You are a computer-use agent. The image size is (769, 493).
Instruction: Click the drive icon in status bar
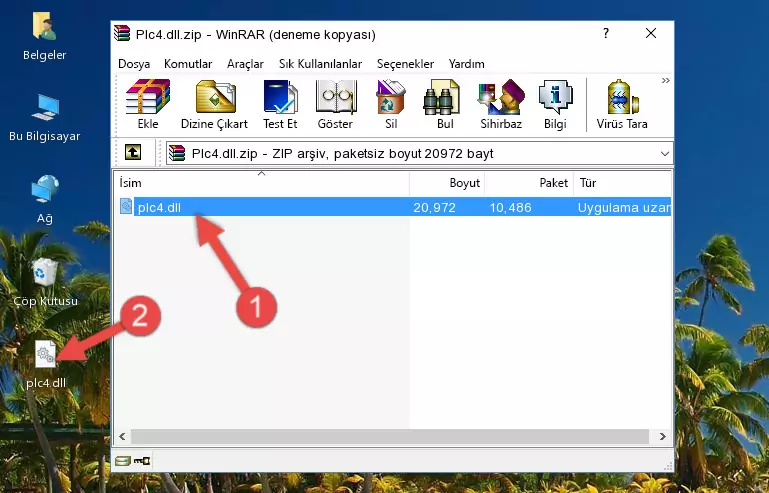[123, 461]
